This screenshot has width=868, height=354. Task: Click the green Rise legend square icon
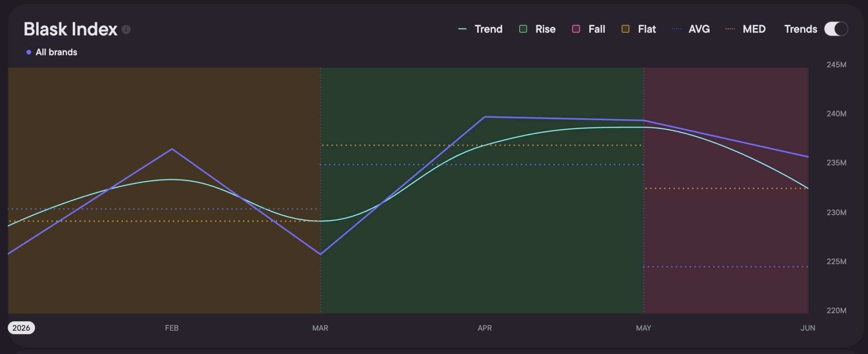tap(523, 29)
